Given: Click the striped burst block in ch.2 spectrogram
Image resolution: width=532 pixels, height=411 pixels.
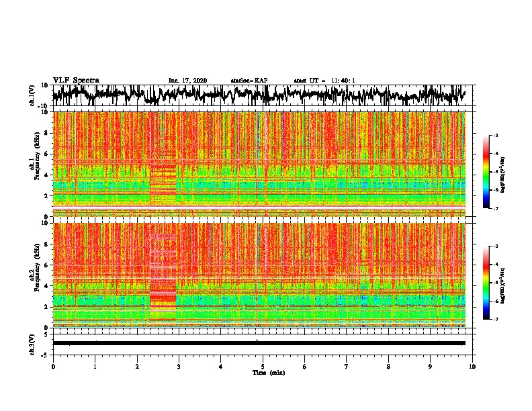Looking at the screenshot, I should (163, 277).
